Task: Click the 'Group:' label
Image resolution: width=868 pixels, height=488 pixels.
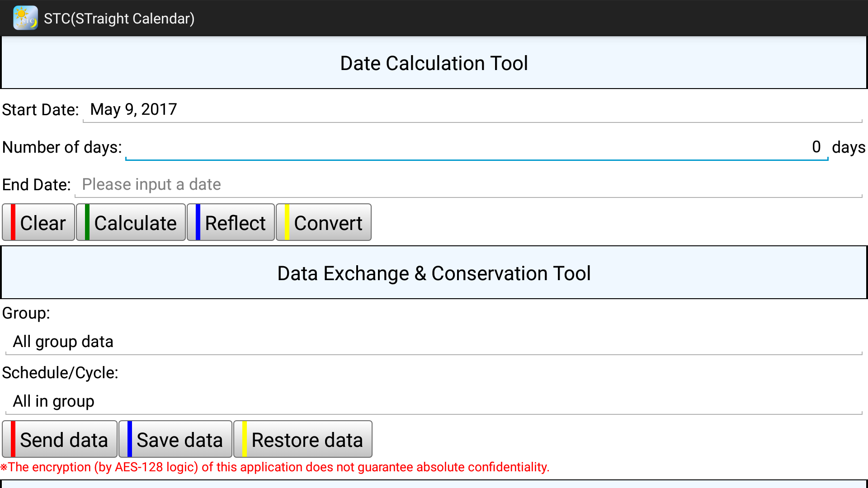Action: pyautogui.click(x=26, y=313)
